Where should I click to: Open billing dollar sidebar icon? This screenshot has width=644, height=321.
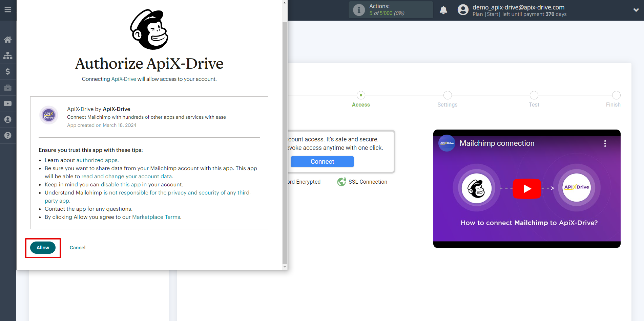pos(8,71)
